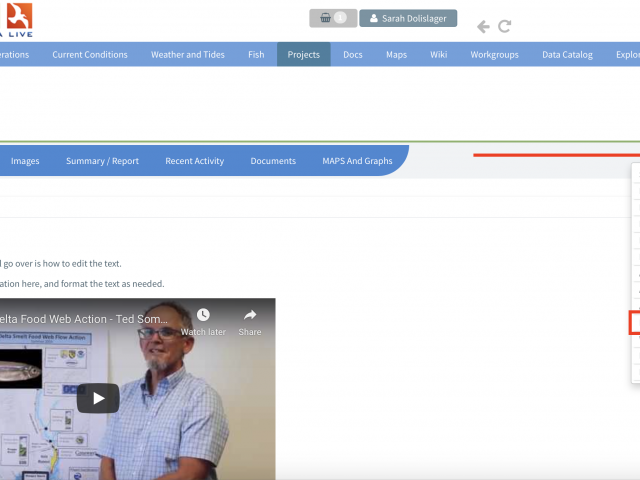
Task: Select Fish in the navigation bar
Action: point(256,55)
